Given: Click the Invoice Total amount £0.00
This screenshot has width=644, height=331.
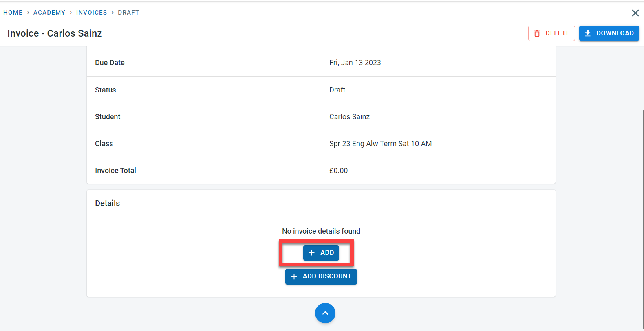Looking at the screenshot, I should pyautogui.click(x=338, y=171).
